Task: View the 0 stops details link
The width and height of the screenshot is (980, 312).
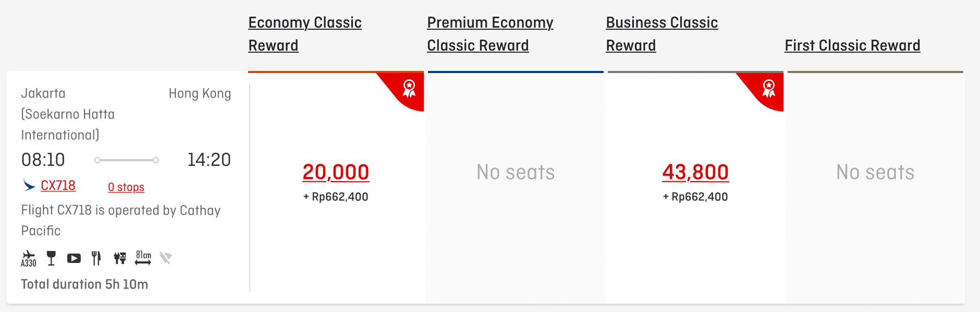Action: 126,187
